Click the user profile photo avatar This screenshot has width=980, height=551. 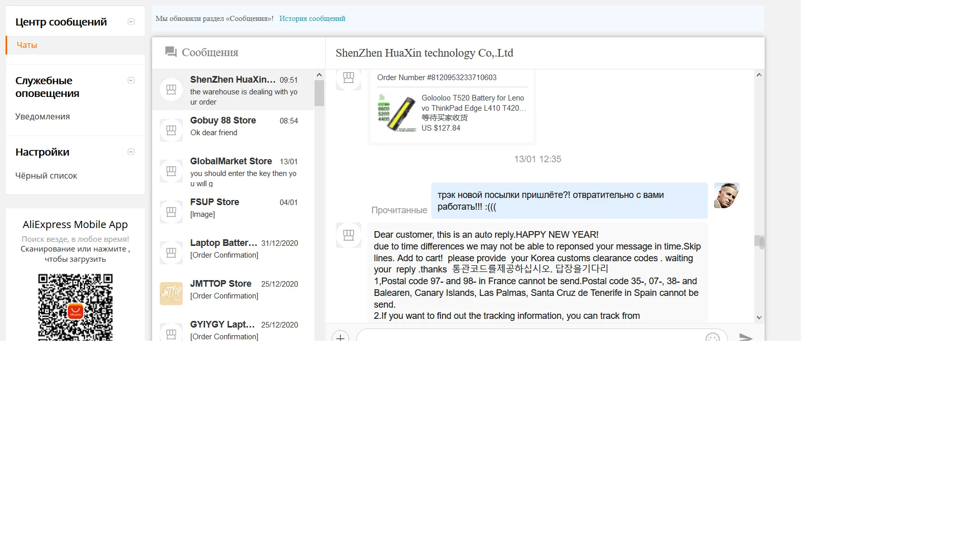726,195
